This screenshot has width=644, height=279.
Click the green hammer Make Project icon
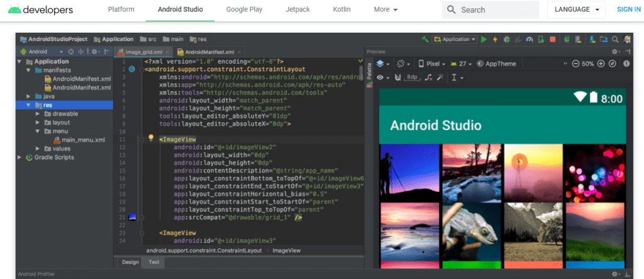point(425,40)
